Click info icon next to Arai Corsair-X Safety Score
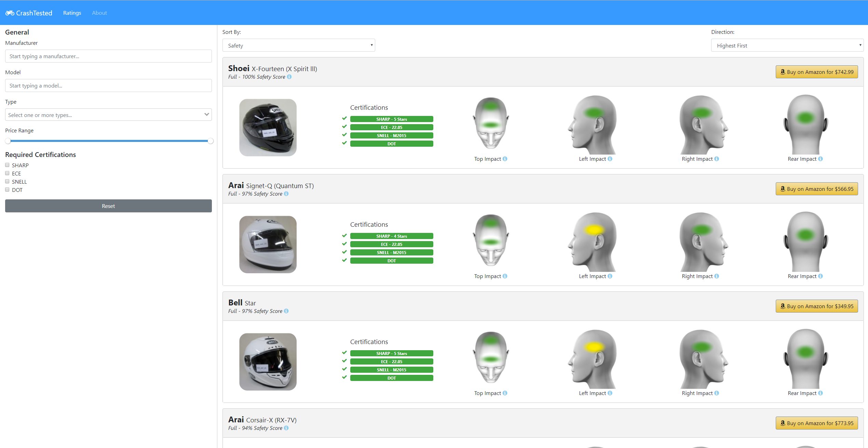The height and width of the screenshot is (448, 868). pos(286,428)
